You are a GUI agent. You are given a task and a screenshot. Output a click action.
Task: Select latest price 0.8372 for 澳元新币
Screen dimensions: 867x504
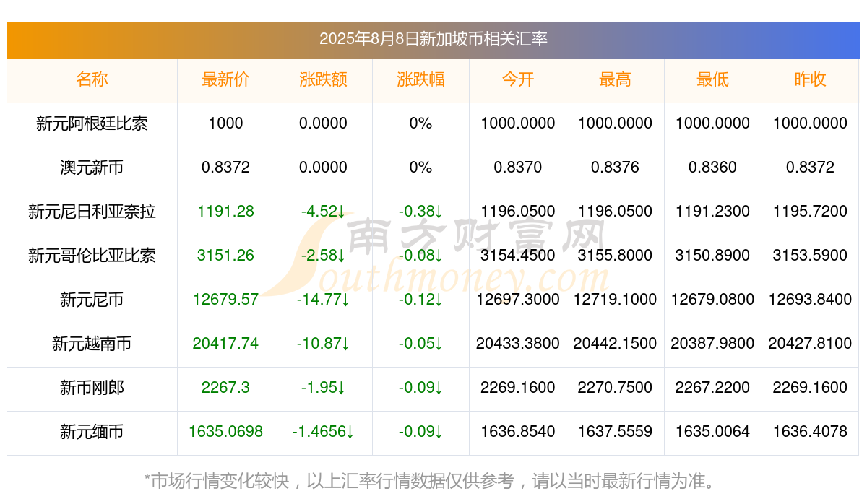coord(225,168)
